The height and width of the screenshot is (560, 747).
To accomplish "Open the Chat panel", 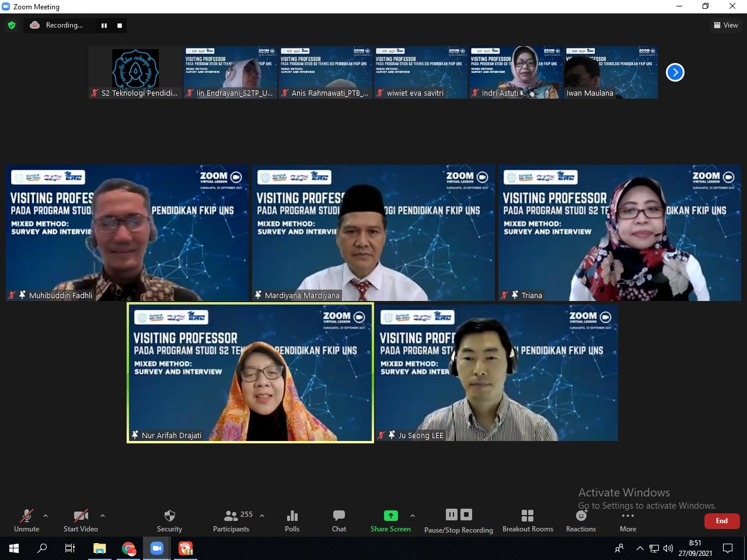I will (x=339, y=520).
